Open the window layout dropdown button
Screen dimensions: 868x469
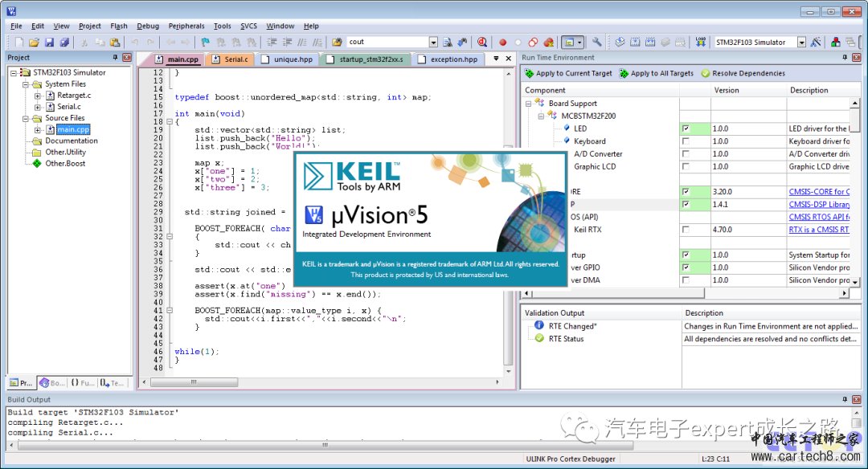click(579, 42)
